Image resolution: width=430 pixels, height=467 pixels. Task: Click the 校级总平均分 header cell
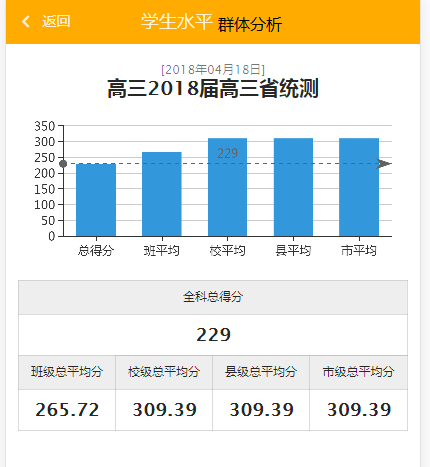coord(164,372)
